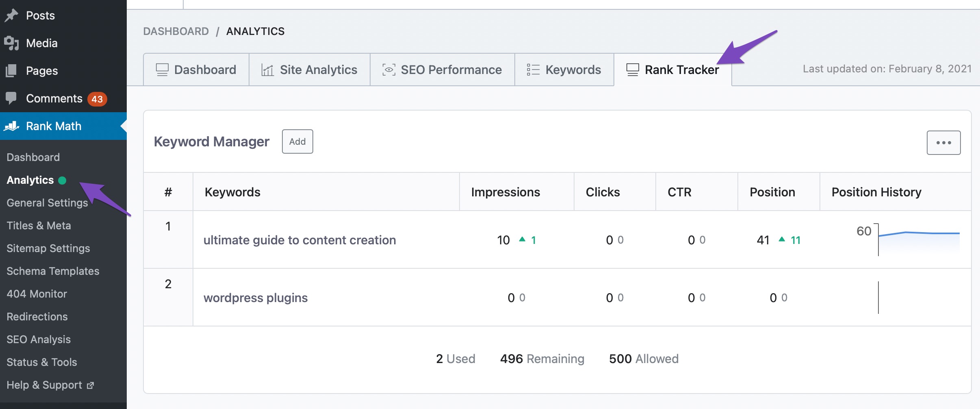Click the Keywords list icon
Viewport: 980px width, 409px height.
tap(533, 70)
